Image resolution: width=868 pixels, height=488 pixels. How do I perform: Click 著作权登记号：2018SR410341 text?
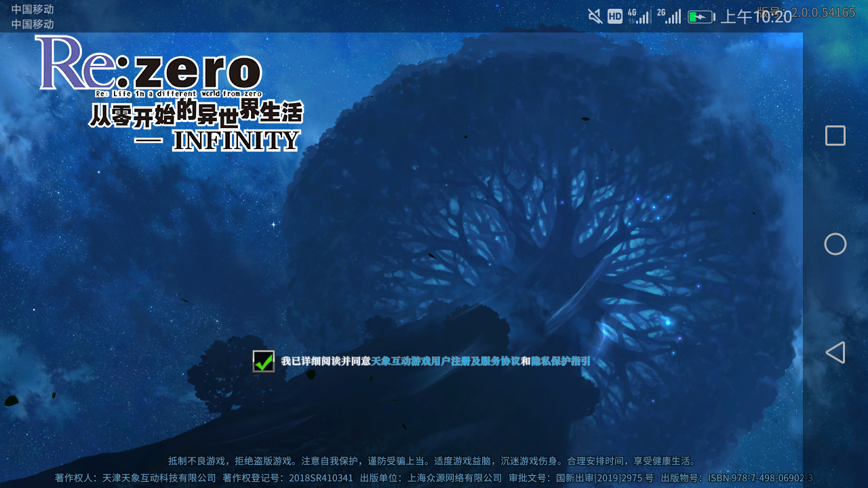coord(288,478)
